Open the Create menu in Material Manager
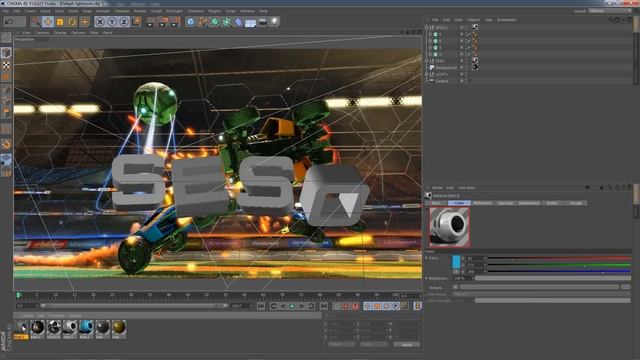 27,316
